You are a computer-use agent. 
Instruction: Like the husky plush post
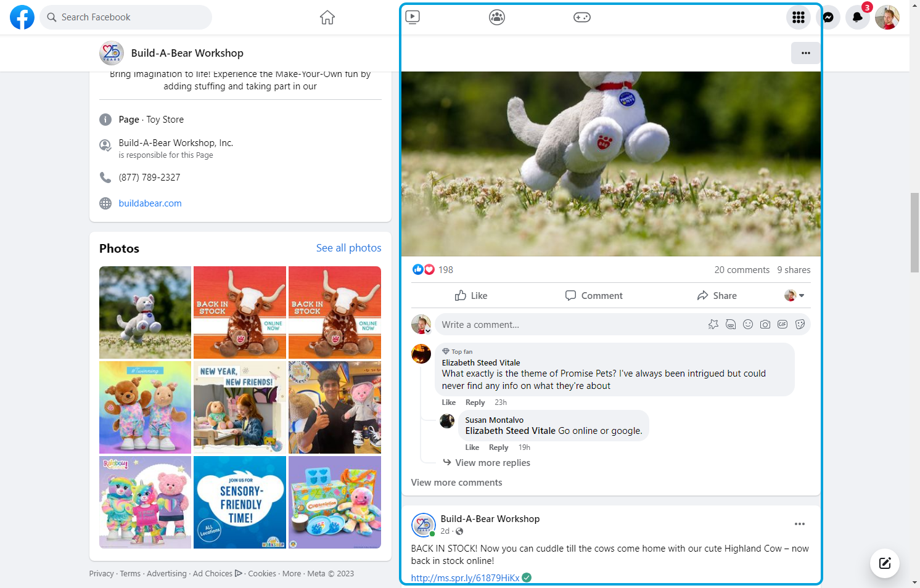(x=471, y=296)
